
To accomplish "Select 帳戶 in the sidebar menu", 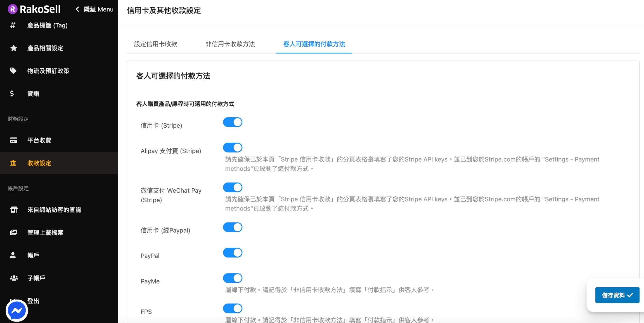I will coord(33,255).
